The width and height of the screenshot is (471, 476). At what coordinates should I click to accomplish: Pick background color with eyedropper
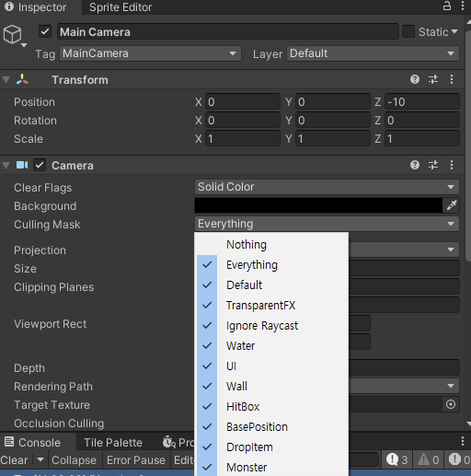click(452, 205)
